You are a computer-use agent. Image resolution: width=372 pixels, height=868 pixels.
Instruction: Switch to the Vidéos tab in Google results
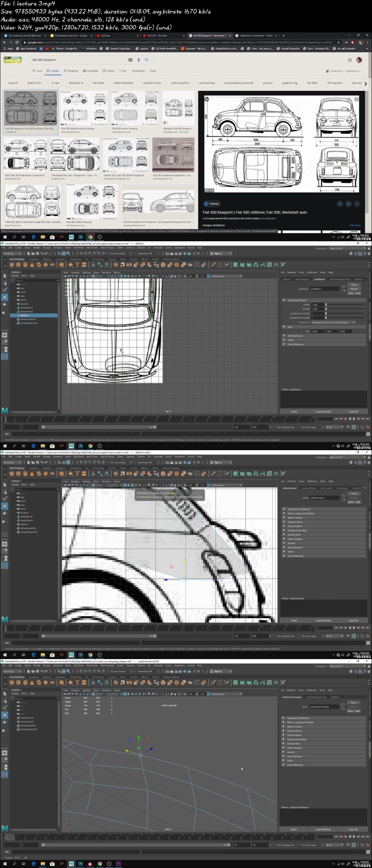click(109, 71)
